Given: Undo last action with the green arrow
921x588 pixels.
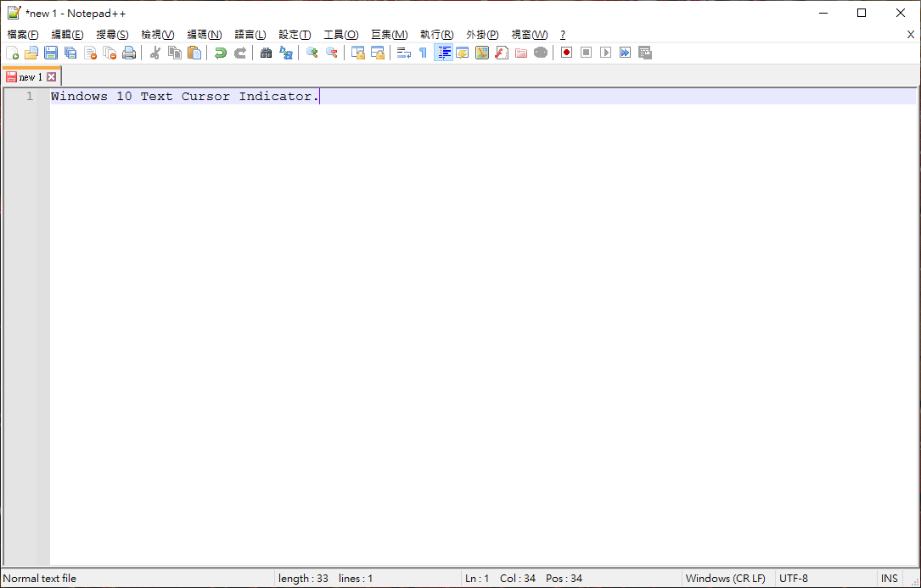Looking at the screenshot, I should (220, 53).
